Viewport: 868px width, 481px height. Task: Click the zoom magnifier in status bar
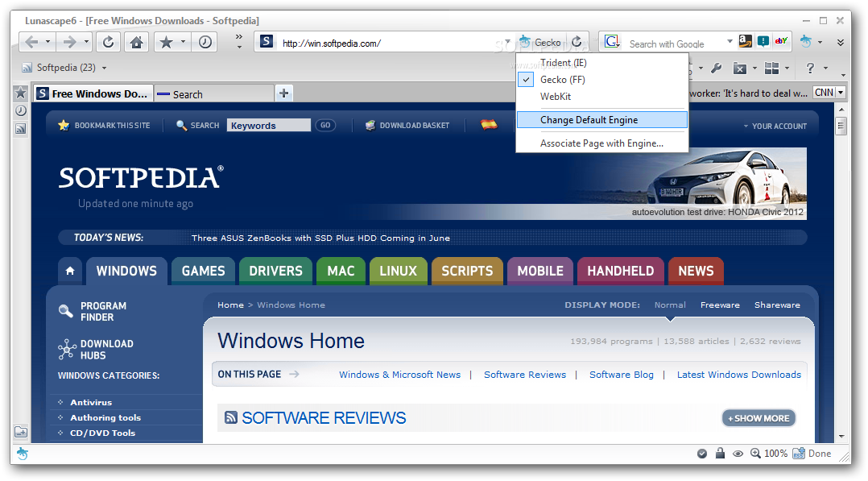(755, 454)
